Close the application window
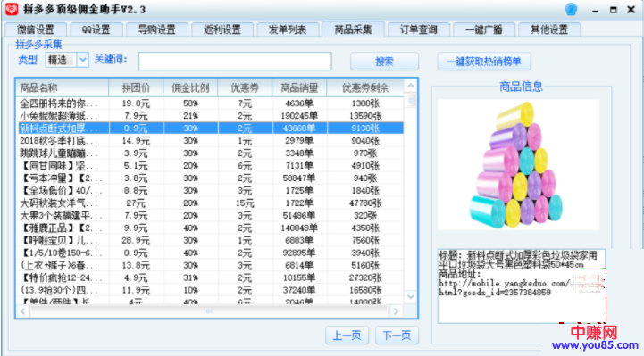 tap(631, 10)
